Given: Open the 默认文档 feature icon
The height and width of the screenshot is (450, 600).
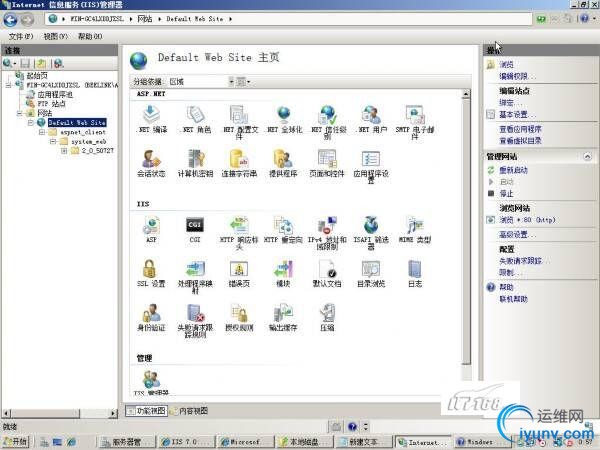Looking at the screenshot, I should (327, 273).
